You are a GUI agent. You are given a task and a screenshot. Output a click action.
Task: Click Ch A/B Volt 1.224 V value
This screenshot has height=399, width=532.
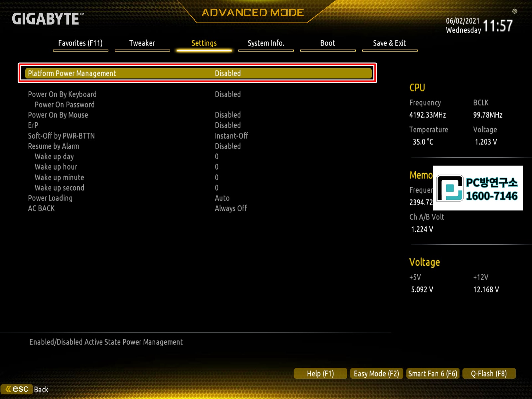422,229
